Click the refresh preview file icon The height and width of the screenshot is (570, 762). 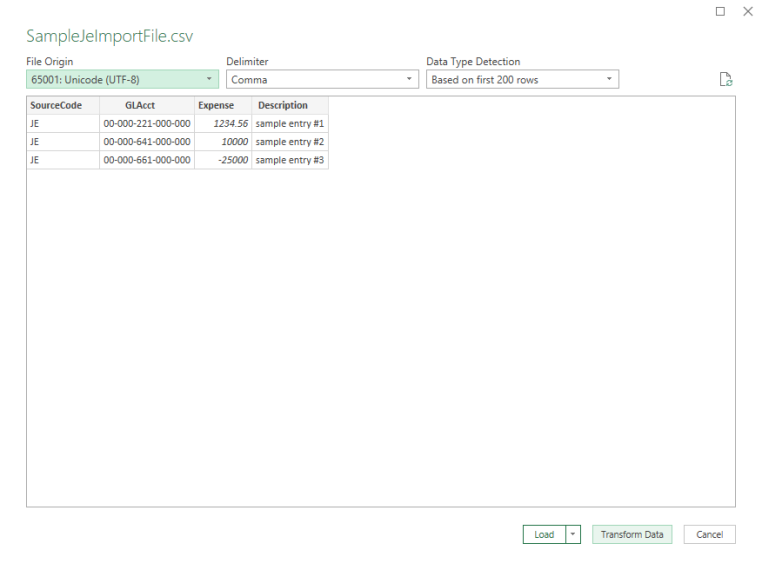click(x=726, y=79)
